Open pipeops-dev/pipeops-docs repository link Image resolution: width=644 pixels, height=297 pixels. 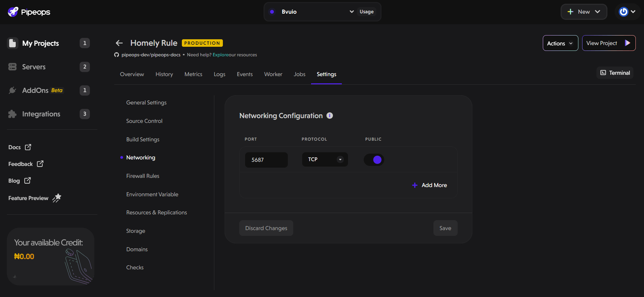[151, 55]
